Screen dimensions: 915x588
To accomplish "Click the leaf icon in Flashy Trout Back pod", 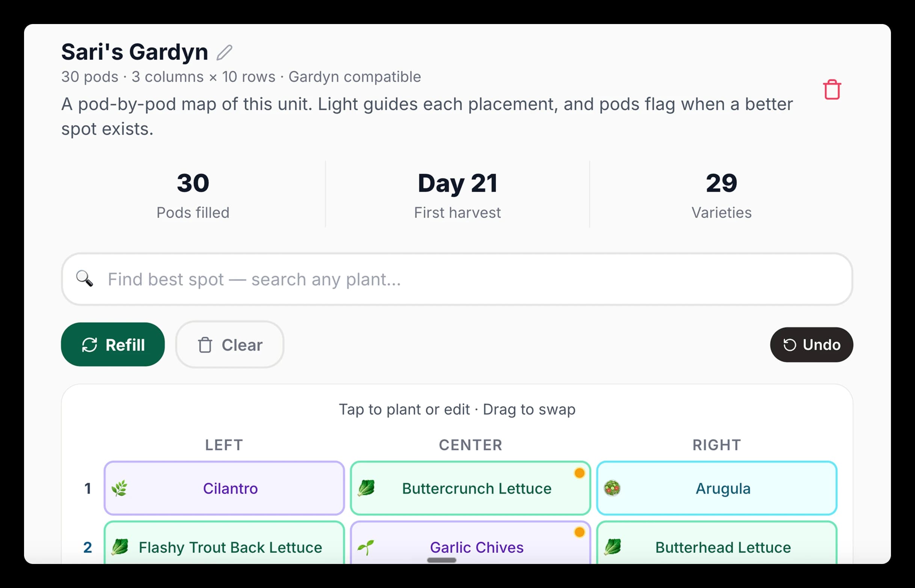I will click(x=119, y=547).
